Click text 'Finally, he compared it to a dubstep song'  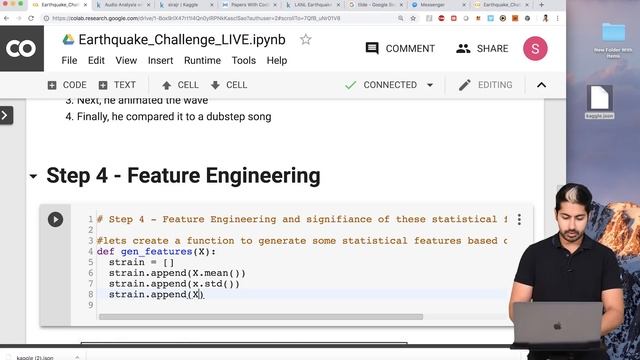click(x=174, y=117)
